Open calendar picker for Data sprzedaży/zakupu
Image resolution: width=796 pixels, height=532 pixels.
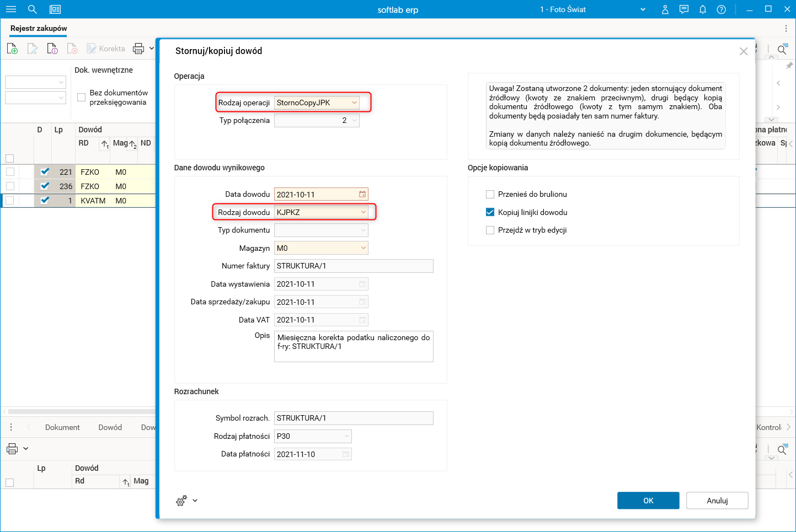pos(362,302)
